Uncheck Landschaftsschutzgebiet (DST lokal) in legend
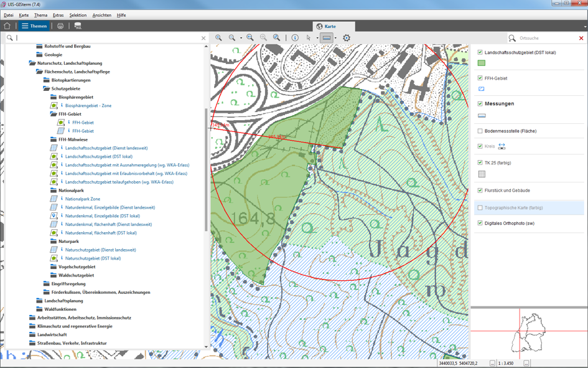 (480, 52)
